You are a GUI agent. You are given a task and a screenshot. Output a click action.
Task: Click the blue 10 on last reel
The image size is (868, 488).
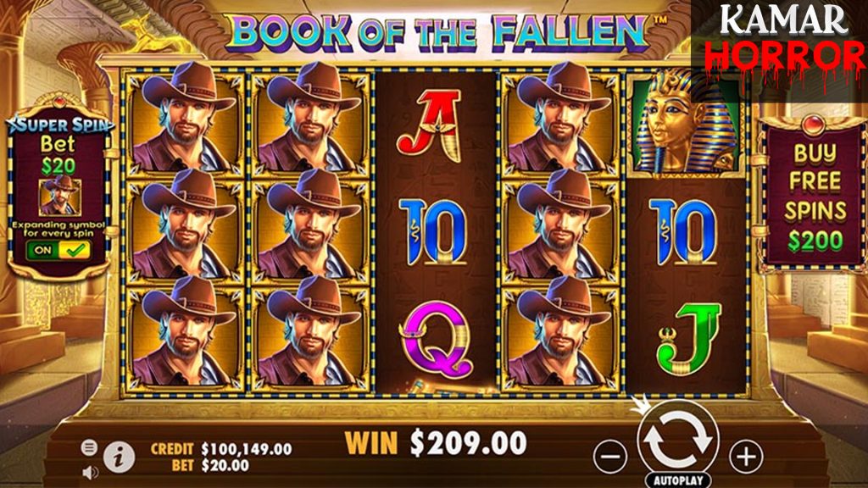tap(683, 232)
